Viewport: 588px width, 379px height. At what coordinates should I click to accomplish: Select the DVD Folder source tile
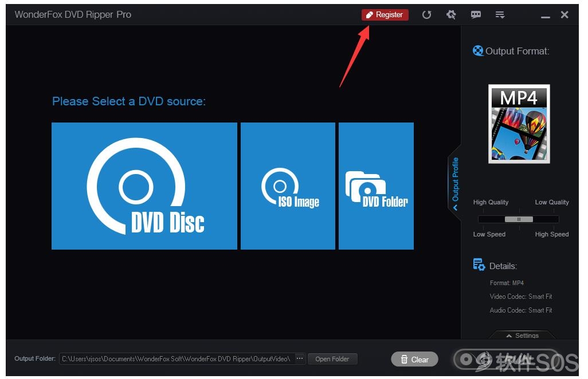click(x=376, y=185)
